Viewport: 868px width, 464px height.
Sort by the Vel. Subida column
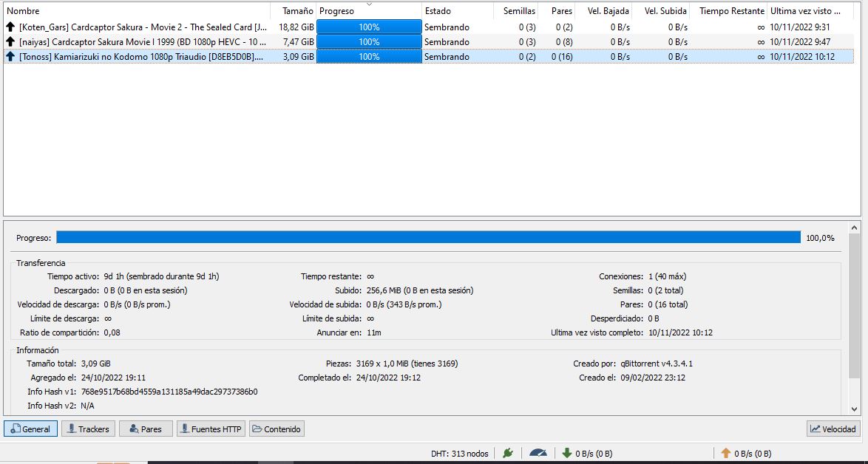coord(661,11)
